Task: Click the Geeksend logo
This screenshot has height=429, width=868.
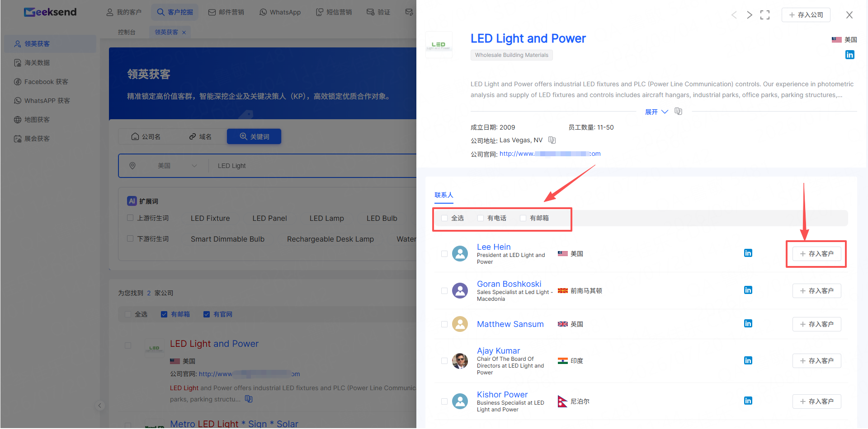Action: (50, 12)
